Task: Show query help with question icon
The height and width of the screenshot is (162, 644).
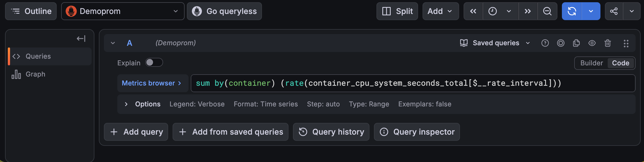Action: 545,43
